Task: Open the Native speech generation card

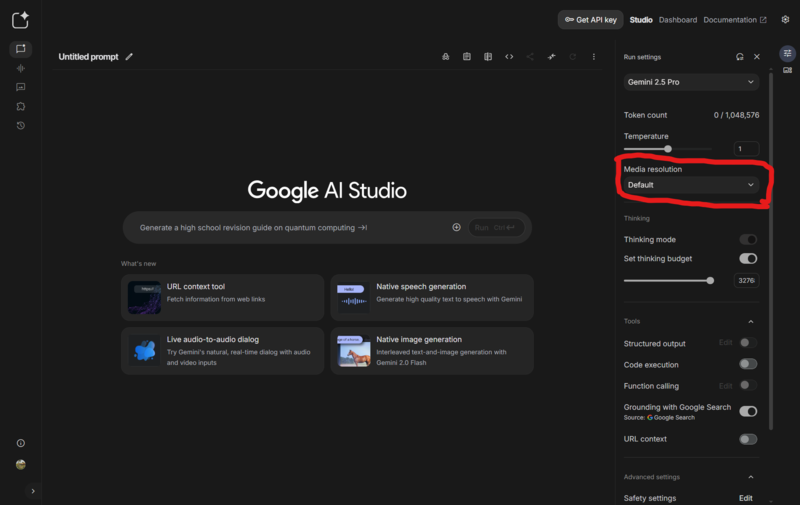Action: [432, 297]
